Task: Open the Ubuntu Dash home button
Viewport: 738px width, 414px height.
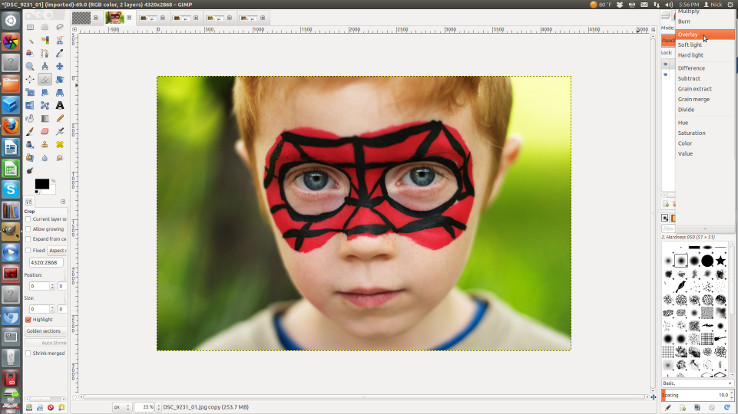Action: [10, 21]
